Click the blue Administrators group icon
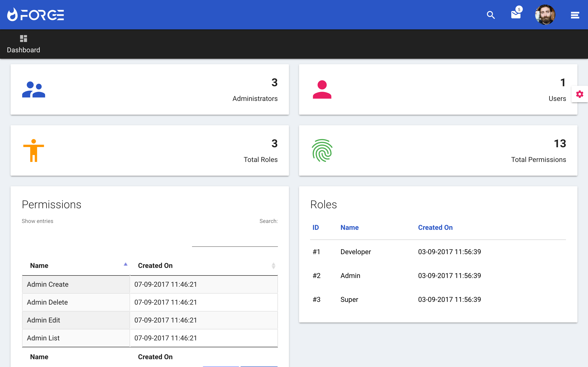 tap(34, 89)
